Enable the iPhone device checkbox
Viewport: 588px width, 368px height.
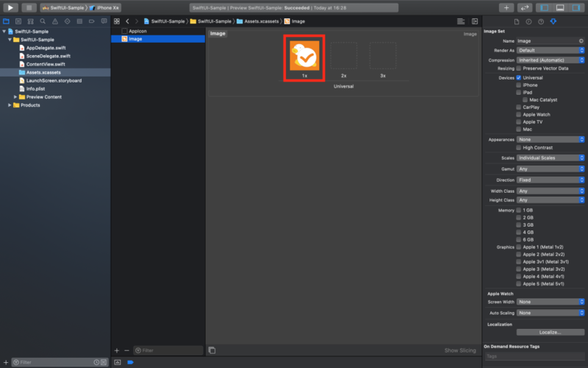(x=519, y=85)
